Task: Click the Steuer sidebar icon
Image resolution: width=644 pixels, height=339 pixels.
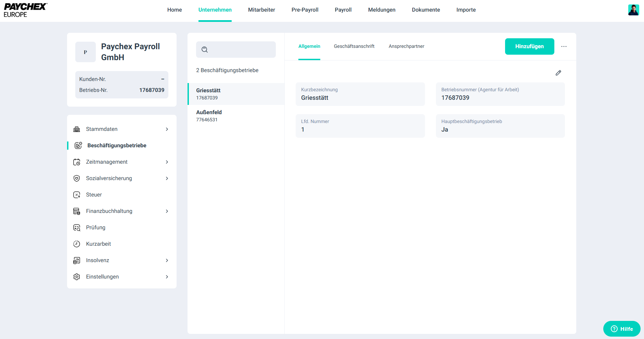Action: coord(77,195)
